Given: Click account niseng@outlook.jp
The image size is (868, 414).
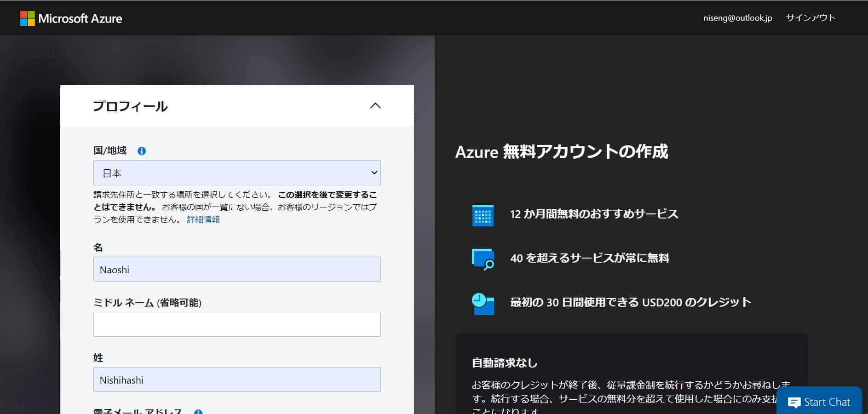Looking at the screenshot, I should tap(737, 18).
